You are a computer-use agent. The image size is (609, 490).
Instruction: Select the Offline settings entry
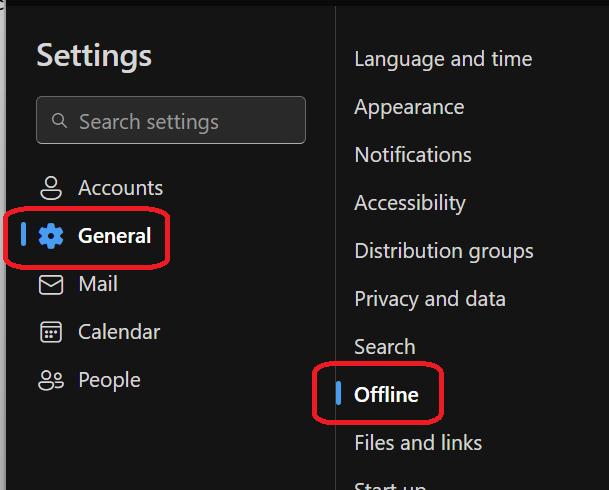[x=386, y=395]
